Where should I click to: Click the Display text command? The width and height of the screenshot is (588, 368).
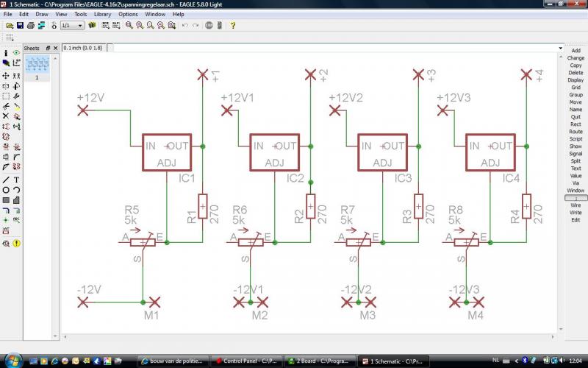click(x=576, y=80)
